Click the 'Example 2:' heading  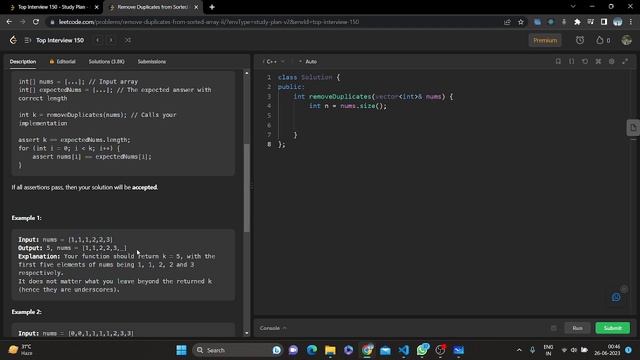27,311
